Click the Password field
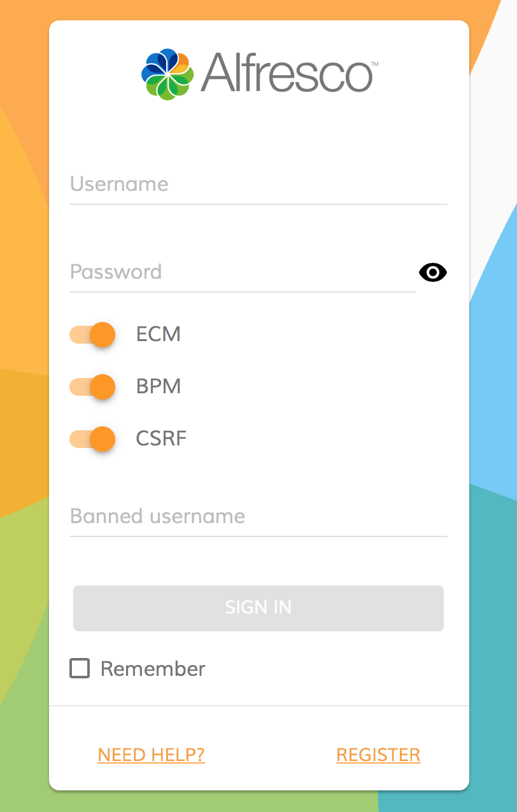The image size is (517, 812). 242,272
